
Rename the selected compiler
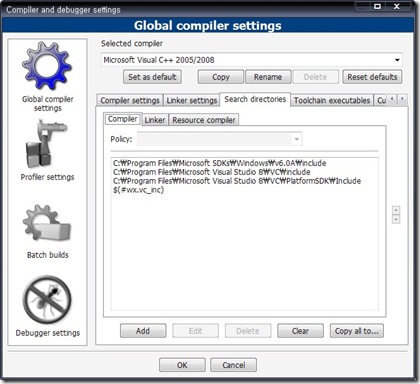point(268,77)
